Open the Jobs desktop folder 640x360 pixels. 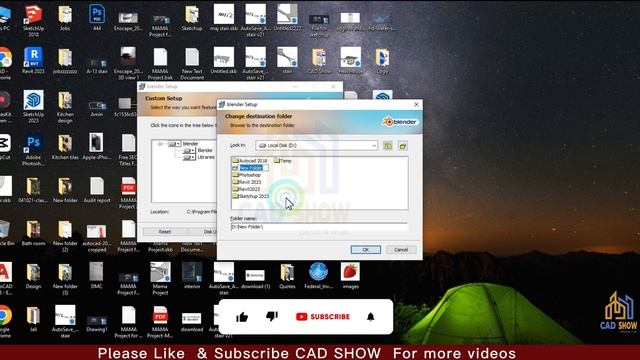point(65,18)
